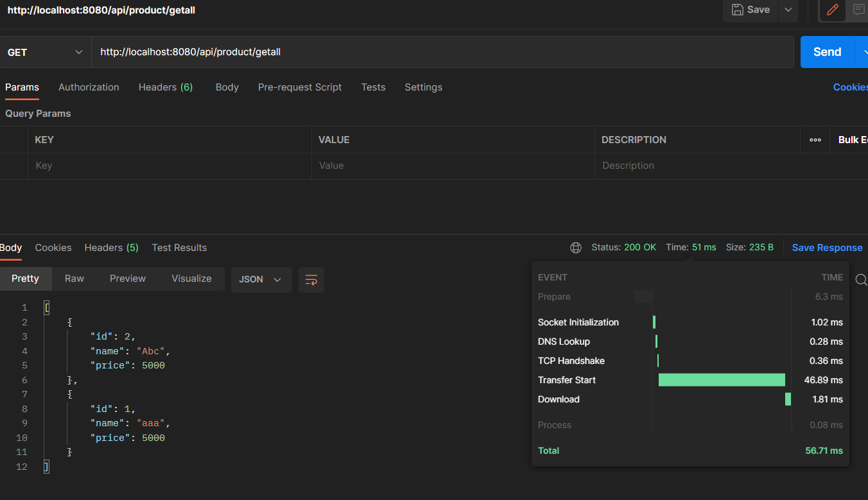This screenshot has height=500, width=868.
Task: Click the Process timing row
Action: pyautogui.click(x=690, y=425)
